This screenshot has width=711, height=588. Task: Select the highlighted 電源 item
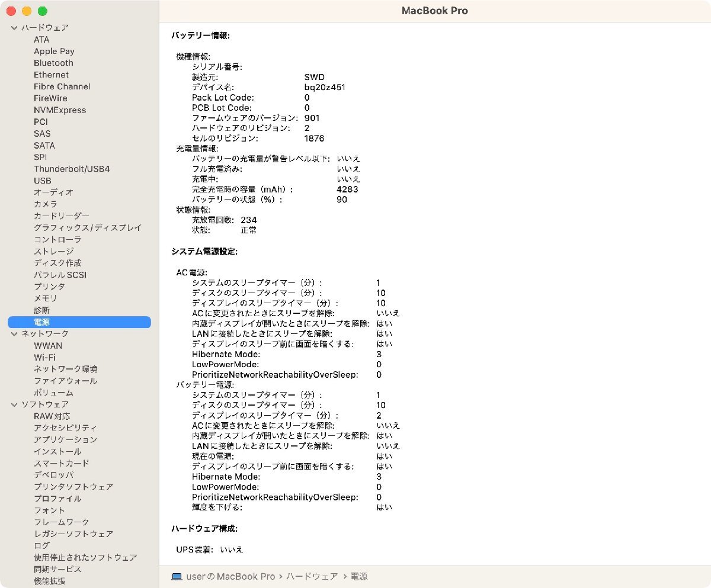pos(79,322)
